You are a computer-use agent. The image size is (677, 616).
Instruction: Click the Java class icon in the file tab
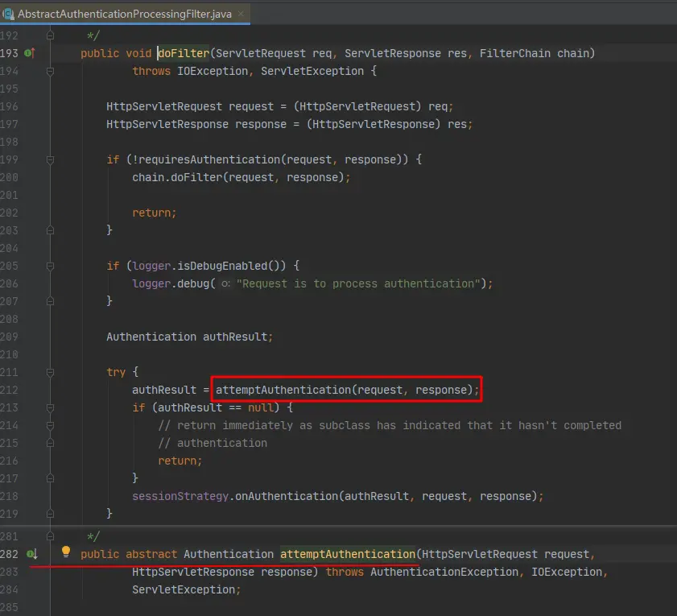[9, 14]
